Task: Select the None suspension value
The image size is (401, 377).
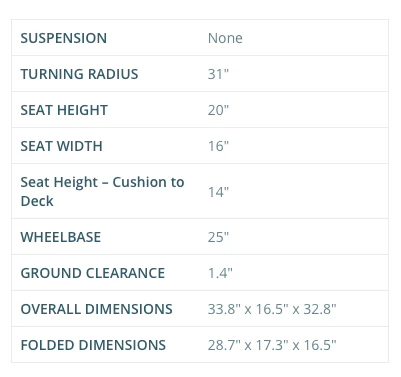Action: pos(225,38)
